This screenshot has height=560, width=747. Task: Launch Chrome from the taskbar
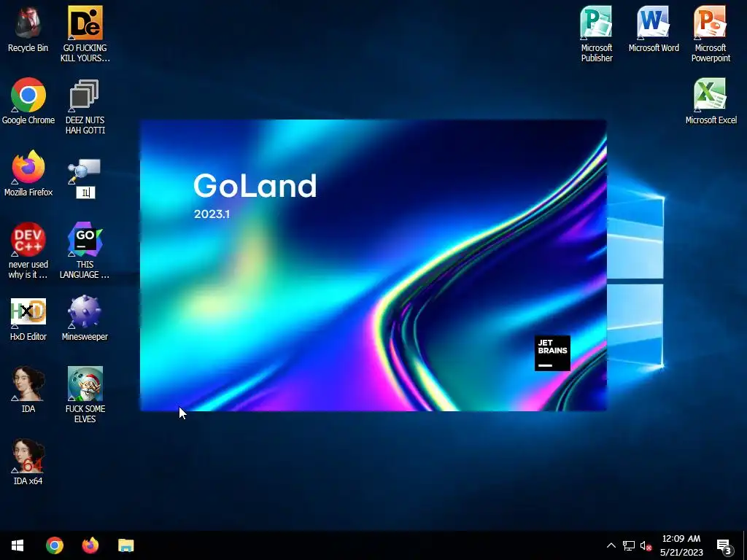click(x=55, y=545)
